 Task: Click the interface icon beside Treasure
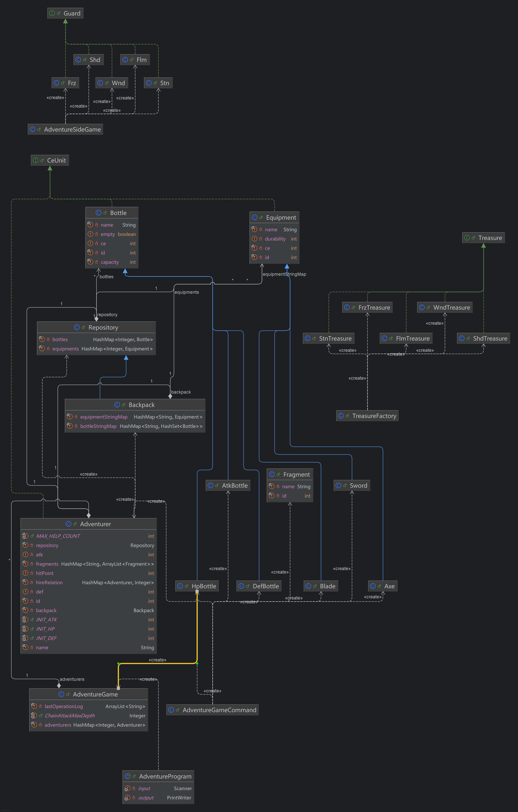[x=467, y=238]
